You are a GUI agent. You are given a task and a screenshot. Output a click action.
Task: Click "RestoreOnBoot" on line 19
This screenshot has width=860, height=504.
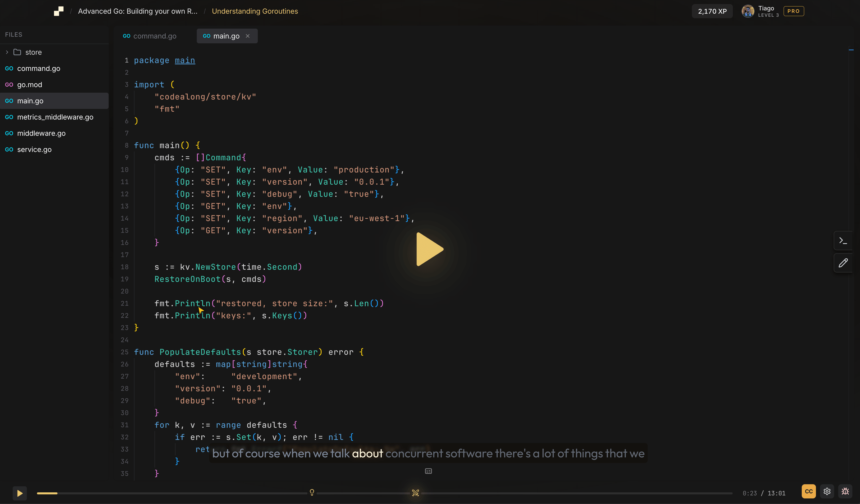click(187, 279)
